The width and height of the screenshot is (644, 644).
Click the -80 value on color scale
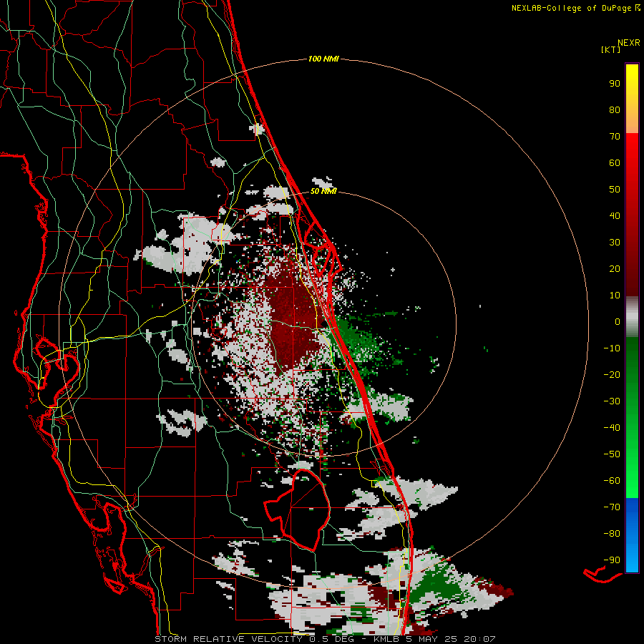click(x=612, y=534)
